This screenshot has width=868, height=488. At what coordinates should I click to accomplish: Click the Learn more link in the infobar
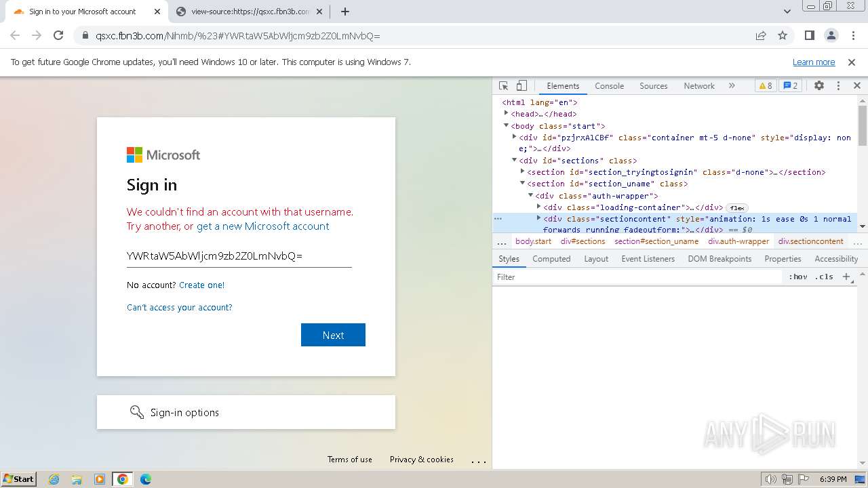click(x=814, y=62)
